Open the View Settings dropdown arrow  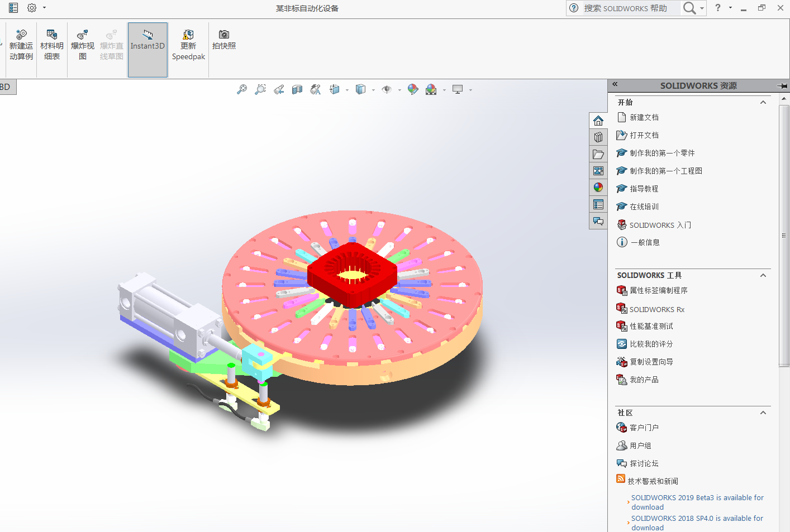(470, 90)
